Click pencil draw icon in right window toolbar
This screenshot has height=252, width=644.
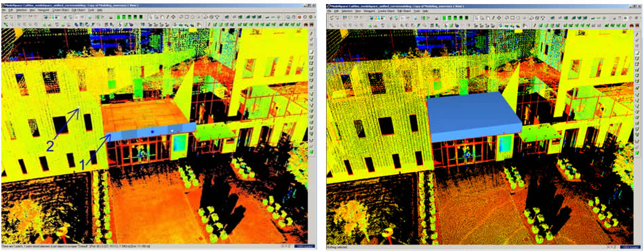pyautogui.click(x=494, y=18)
